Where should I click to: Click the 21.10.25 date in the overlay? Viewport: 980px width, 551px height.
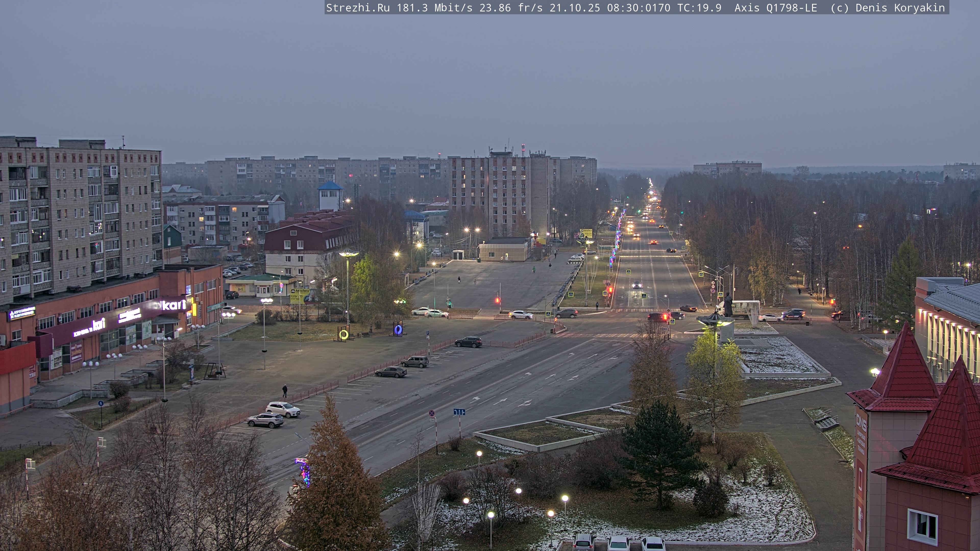[574, 8]
